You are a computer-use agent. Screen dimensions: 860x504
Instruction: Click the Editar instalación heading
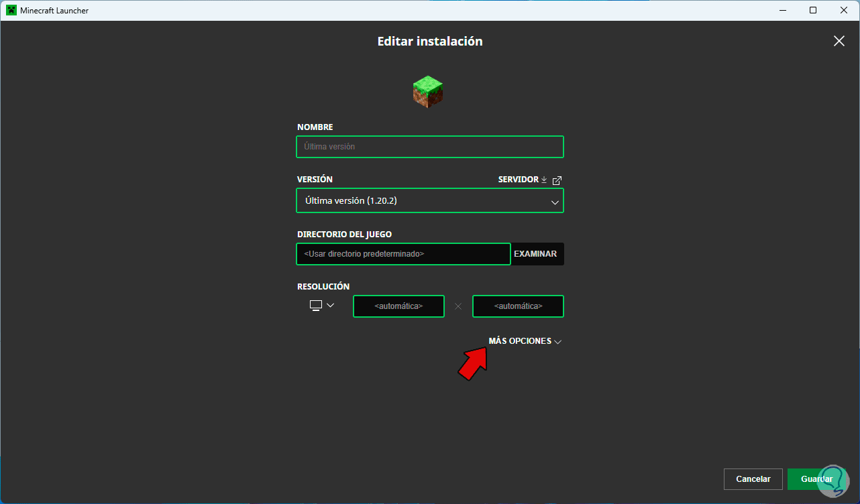pyautogui.click(x=430, y=42)
